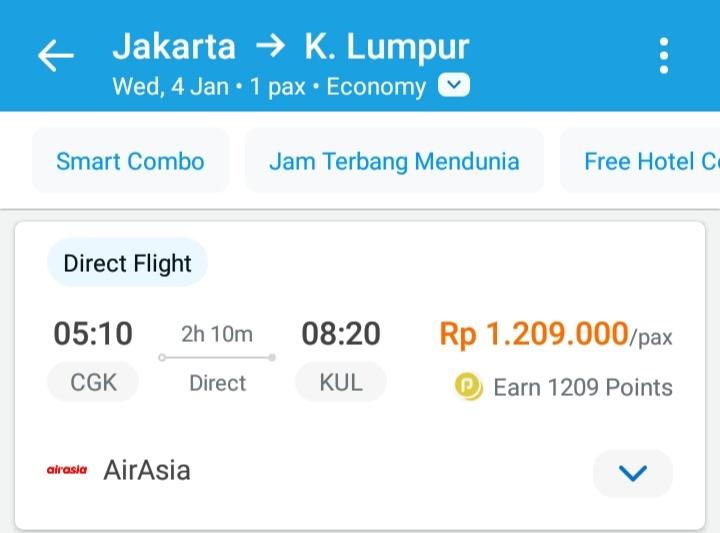This screenshot has width=720, height=533.
Task: Tap the KUL arrival airport code
Action: (x=341, y=382)
